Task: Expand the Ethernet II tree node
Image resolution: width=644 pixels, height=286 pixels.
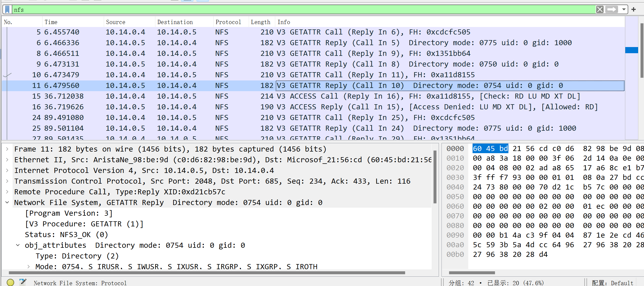Action: coord(7,160)
